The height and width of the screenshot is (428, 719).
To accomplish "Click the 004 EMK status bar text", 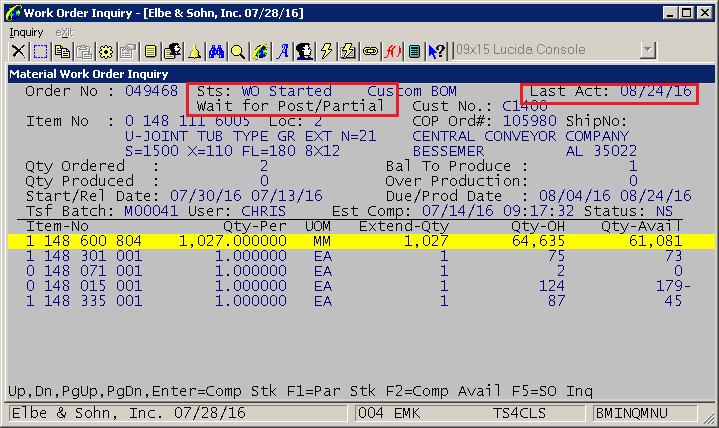I will (389, 413).
